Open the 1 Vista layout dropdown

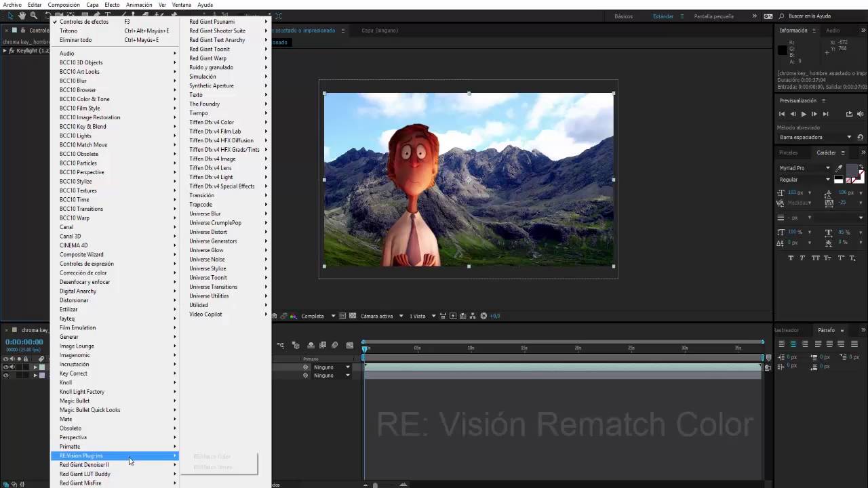(421, 316)
